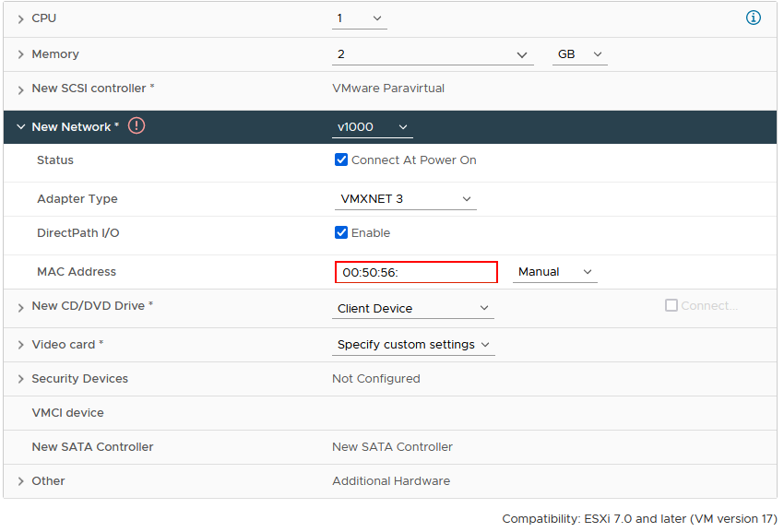Toggle Connect At Power On checkbox
Viewport: 784px width, 532px height.
coord(341,160)
